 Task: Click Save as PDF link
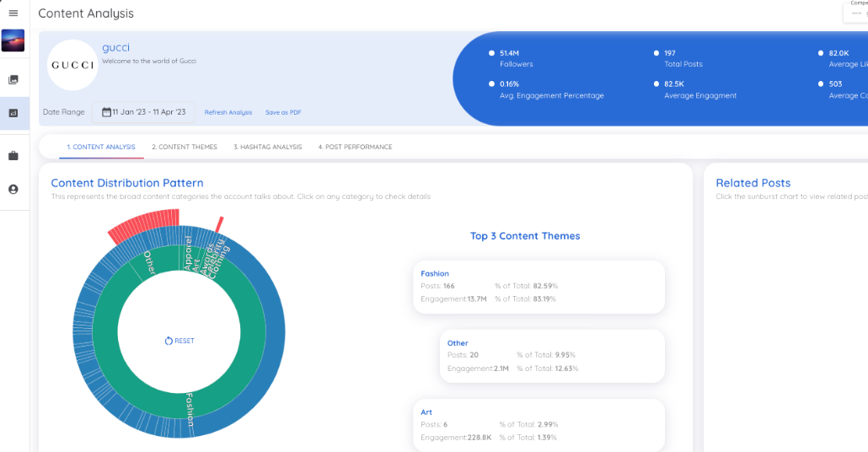click(x=283, y=112)
